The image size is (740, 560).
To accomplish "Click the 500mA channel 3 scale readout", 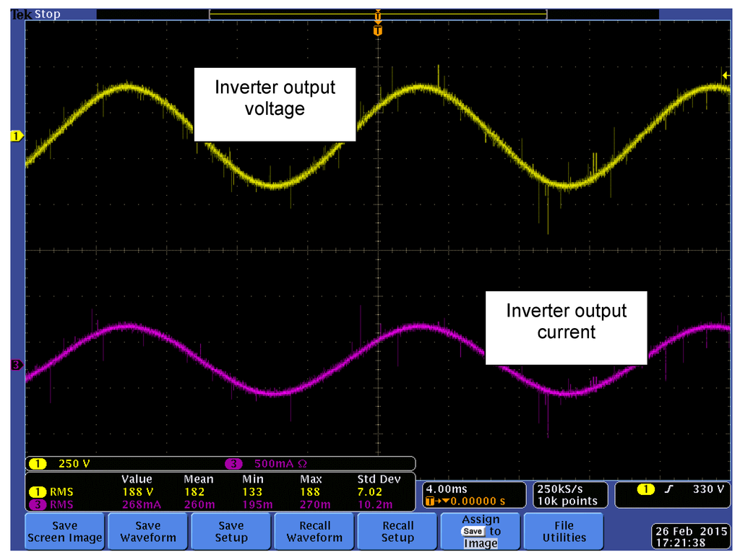I will 280,464.
